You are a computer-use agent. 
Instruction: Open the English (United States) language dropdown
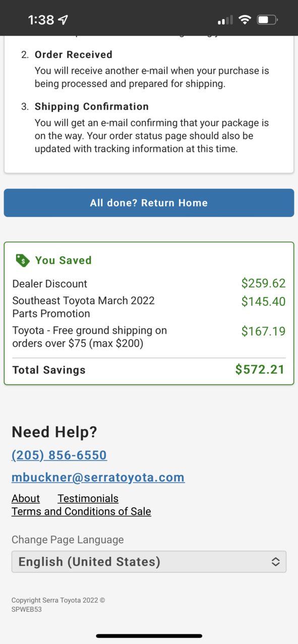(x=149, y=561)
